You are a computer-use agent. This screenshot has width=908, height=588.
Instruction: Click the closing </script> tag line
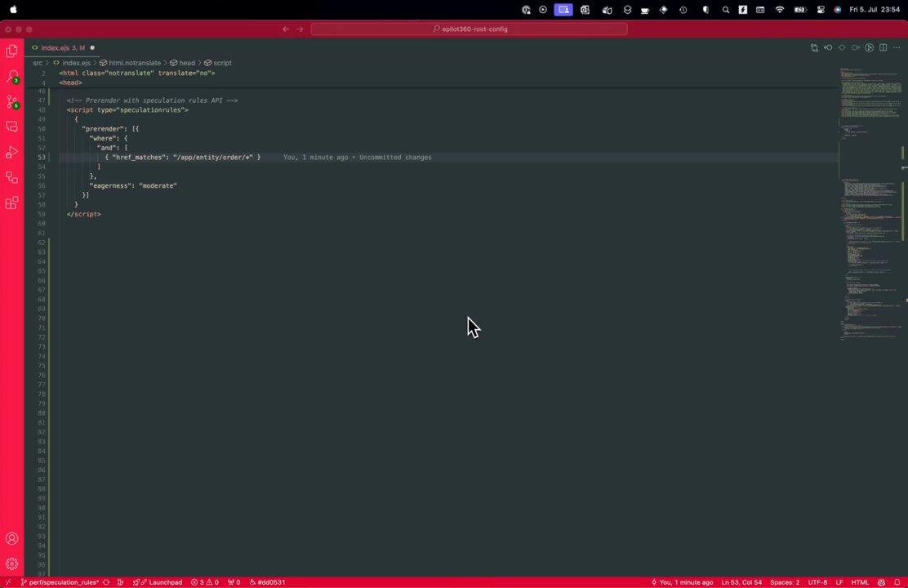click(84, 214)
